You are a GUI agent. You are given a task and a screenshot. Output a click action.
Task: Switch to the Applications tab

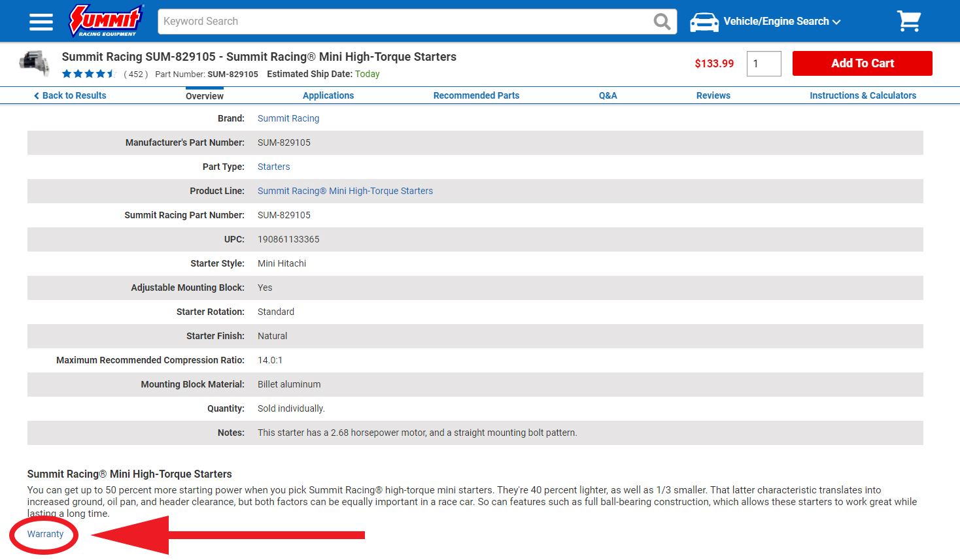click(328, 95)
